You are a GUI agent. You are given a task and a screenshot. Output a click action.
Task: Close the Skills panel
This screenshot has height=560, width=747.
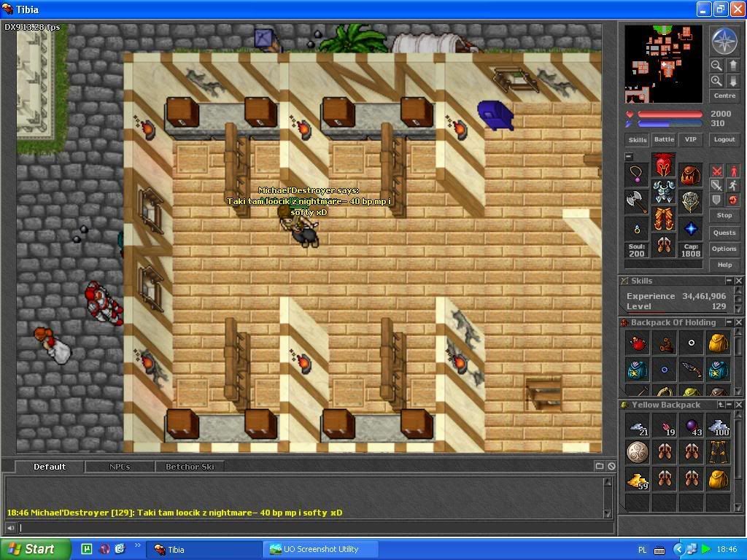coord(738,281)
